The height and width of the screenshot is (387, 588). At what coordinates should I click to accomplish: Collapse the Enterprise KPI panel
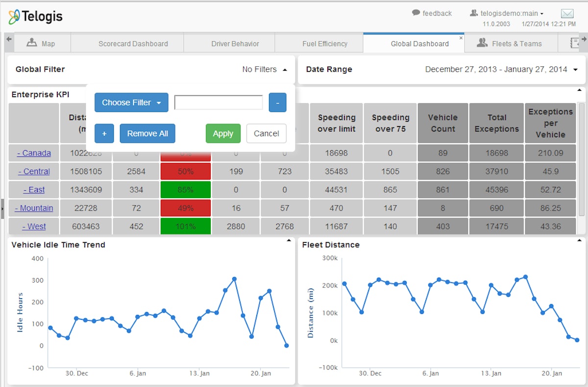click(x=579, y=90)
